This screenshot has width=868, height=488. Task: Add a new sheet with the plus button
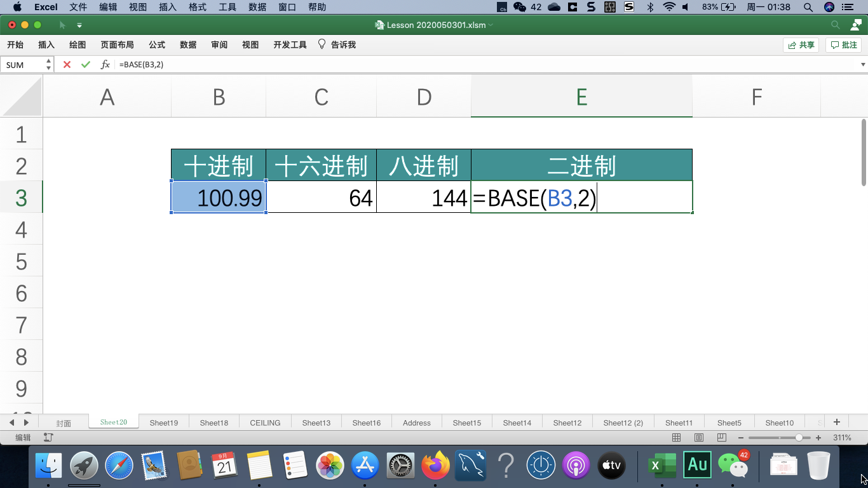point(837,422)
